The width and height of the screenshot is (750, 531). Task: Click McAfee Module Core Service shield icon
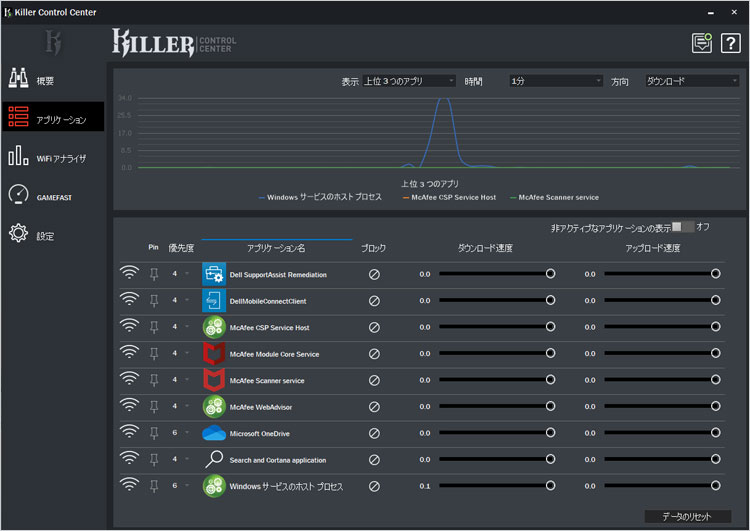tap(214, 354)
